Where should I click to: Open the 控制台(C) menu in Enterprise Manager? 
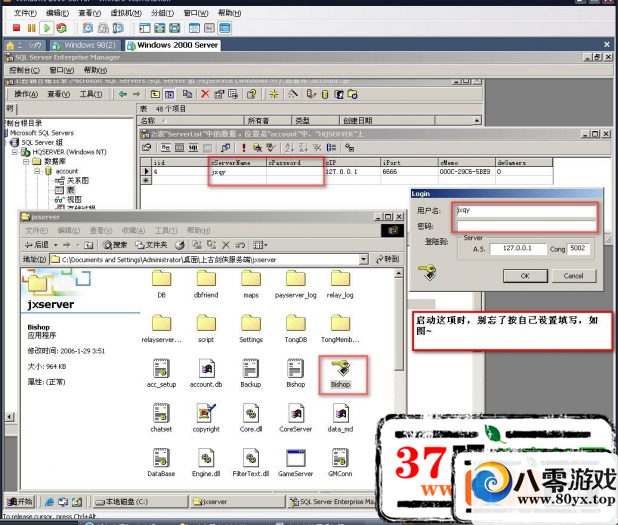coord(24,70)
